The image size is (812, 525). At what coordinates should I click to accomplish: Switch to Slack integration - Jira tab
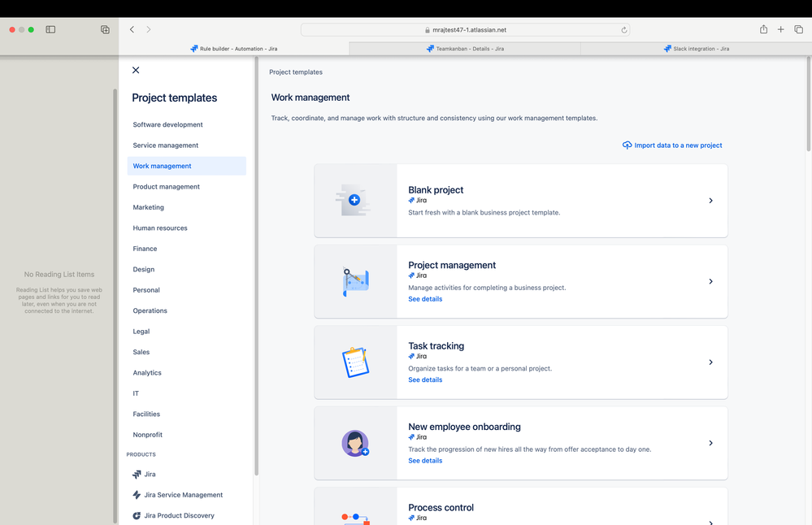point(696,49)
